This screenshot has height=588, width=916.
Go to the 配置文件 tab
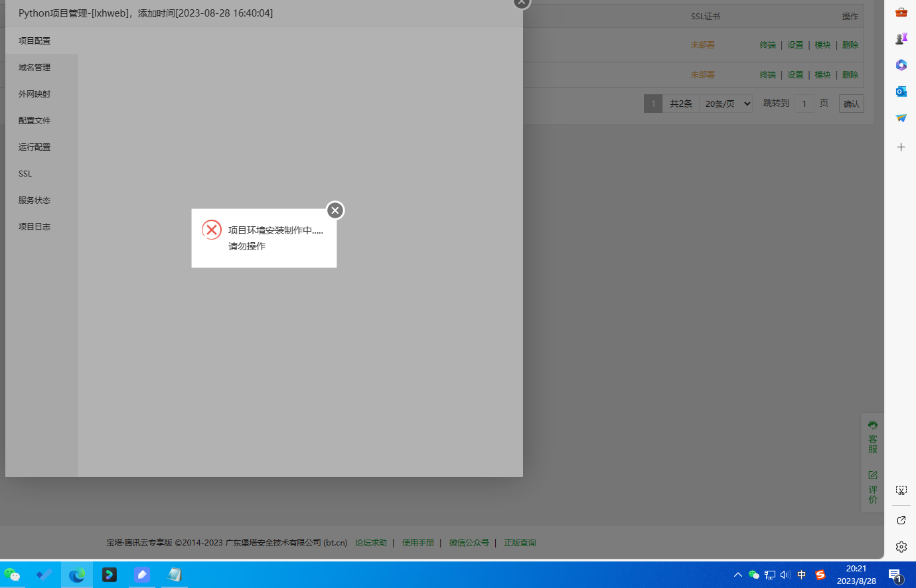42,120
